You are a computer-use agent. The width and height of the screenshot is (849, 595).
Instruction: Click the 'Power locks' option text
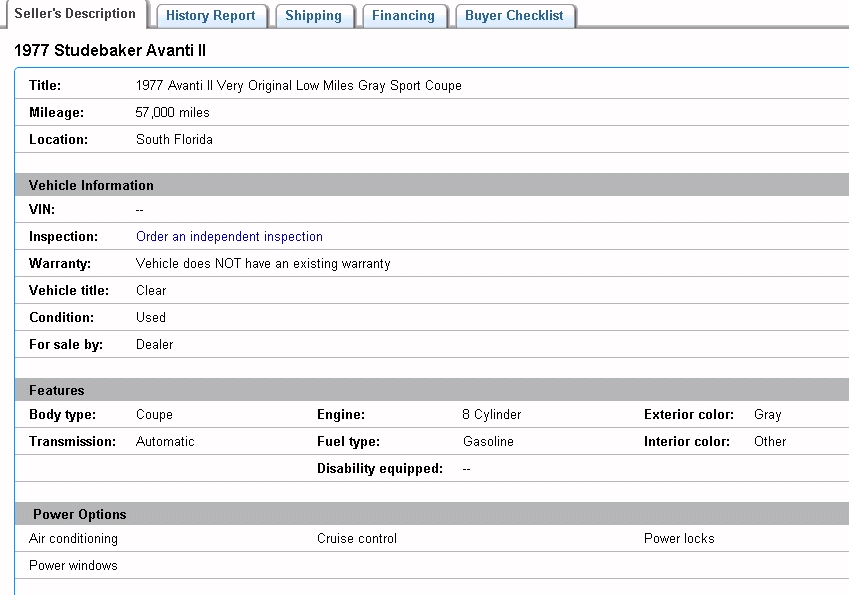pyautogui.click(x=679, y=538)
